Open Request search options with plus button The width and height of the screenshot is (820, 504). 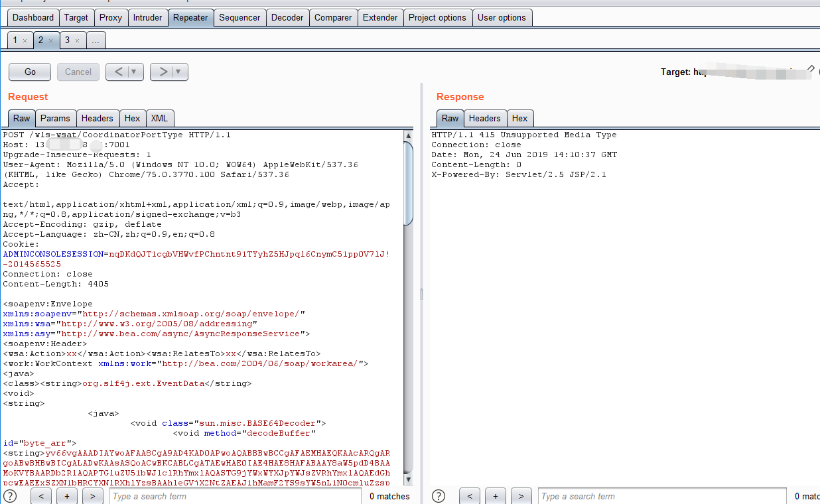(67, 496)
